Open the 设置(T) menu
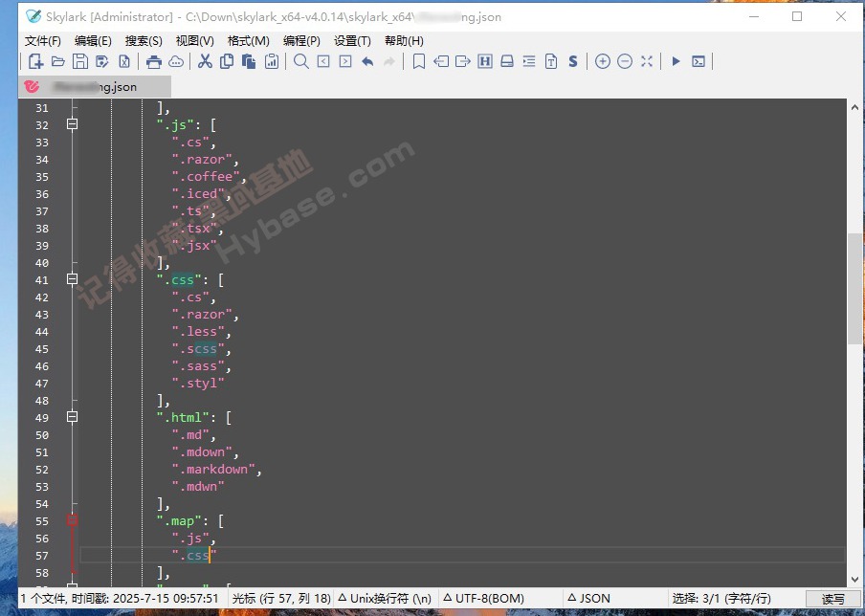The image size is (865, 616). (352, 41)
